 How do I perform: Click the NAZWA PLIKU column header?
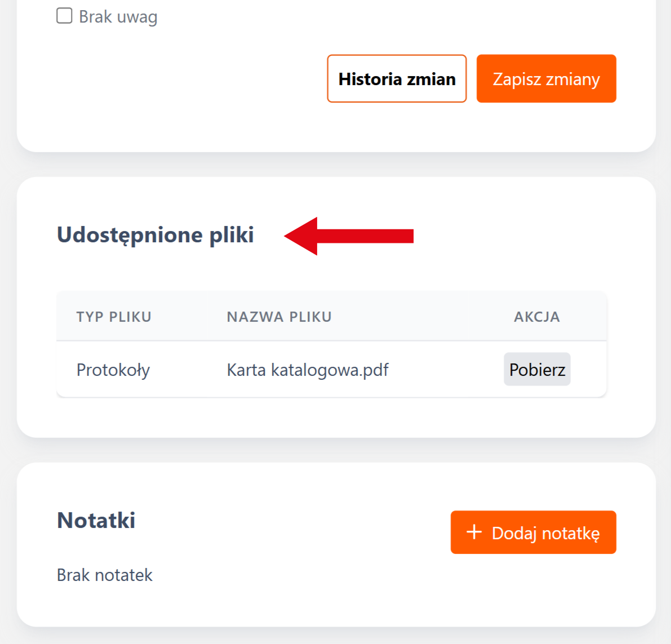click(279, 317)
